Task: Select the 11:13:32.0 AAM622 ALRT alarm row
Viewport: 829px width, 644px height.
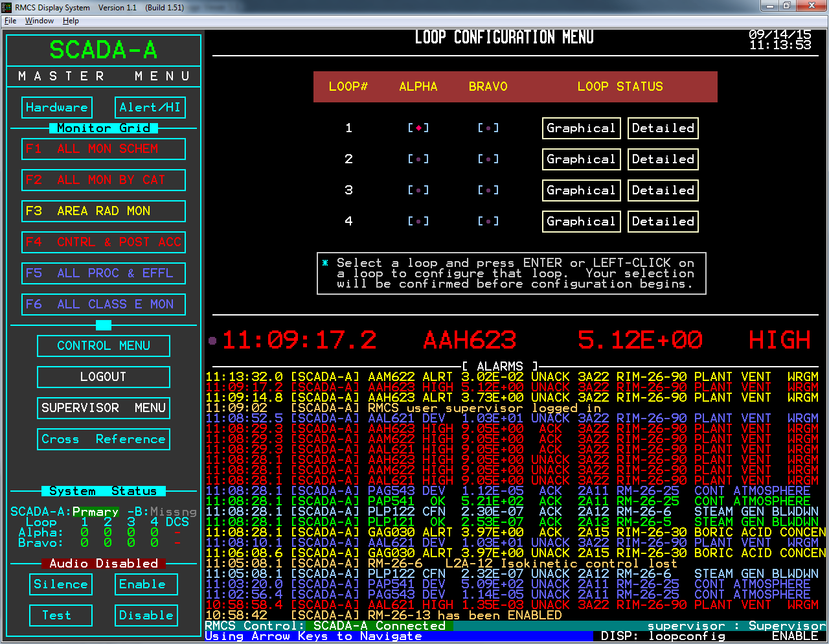Action: pyautogui.click(x=512, y=377)
